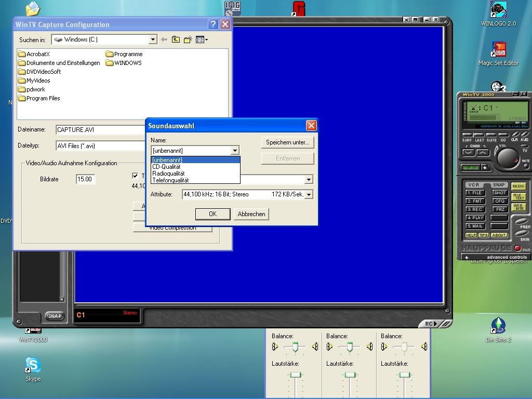The image size is (532, 399).
Task: Toggle the CC closed caption button
Action: (503, 135)
